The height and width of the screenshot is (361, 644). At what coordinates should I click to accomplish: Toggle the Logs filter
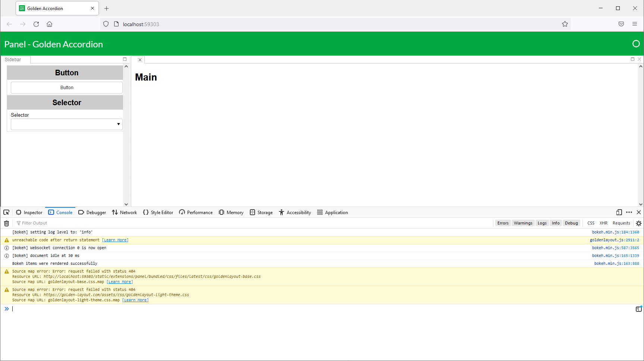(542, 223)
